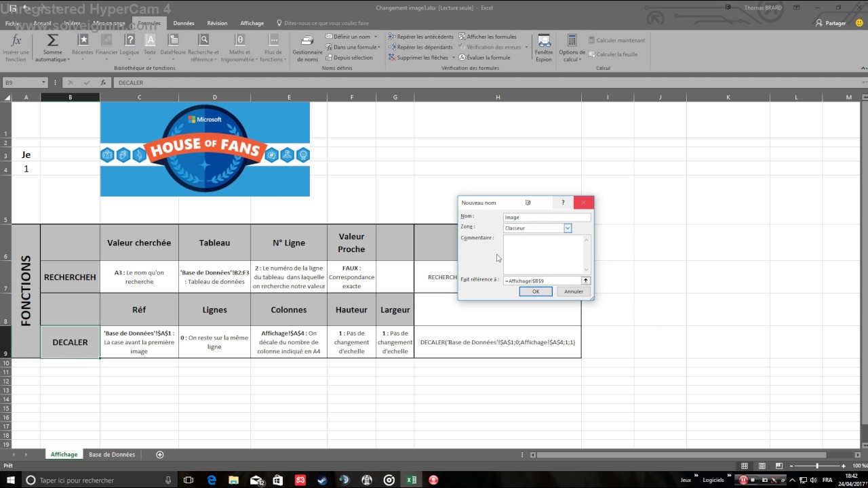This screenshot has width=868, height=488.
Task: Click Calculer maintenant
Action: [x=616, y=40]
